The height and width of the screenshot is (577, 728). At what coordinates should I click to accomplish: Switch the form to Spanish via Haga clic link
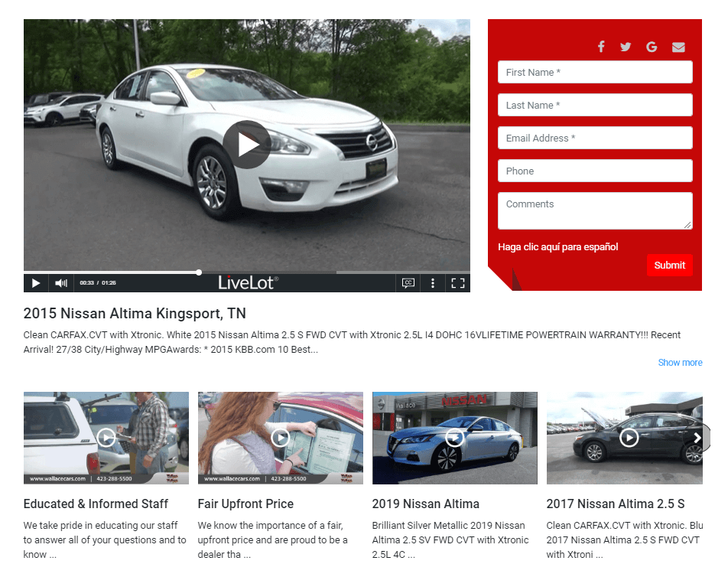tap(557, 246)
